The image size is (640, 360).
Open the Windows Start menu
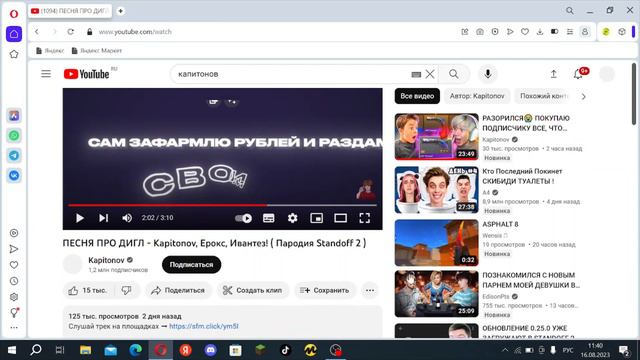pyautogui.click(x=11, y=350)
